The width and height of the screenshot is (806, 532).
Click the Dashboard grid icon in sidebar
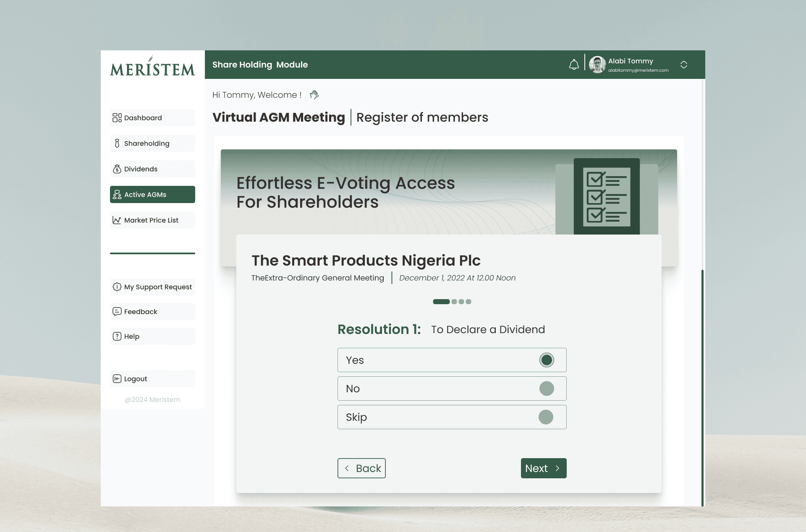click(117, 118)
